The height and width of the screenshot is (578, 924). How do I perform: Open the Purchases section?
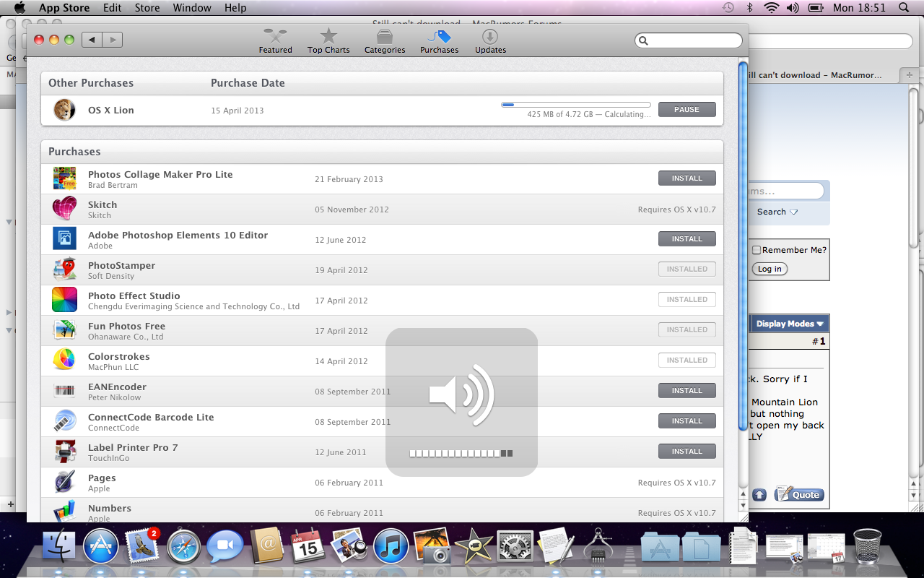(x=439, y=41)
